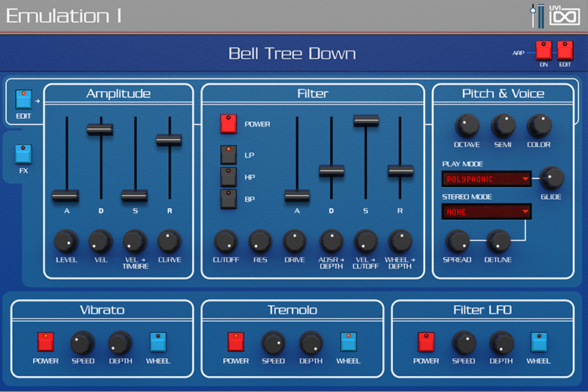Click the Amplitude Decay slider handle

pos(100,130)
